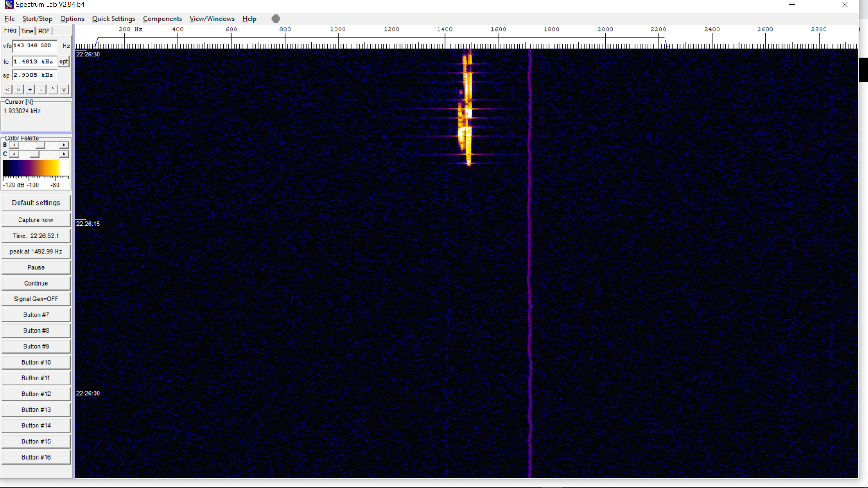868x488 pixels.
Task: Click the Time: 22:26:52.1 button
Action: pos(36,236)
